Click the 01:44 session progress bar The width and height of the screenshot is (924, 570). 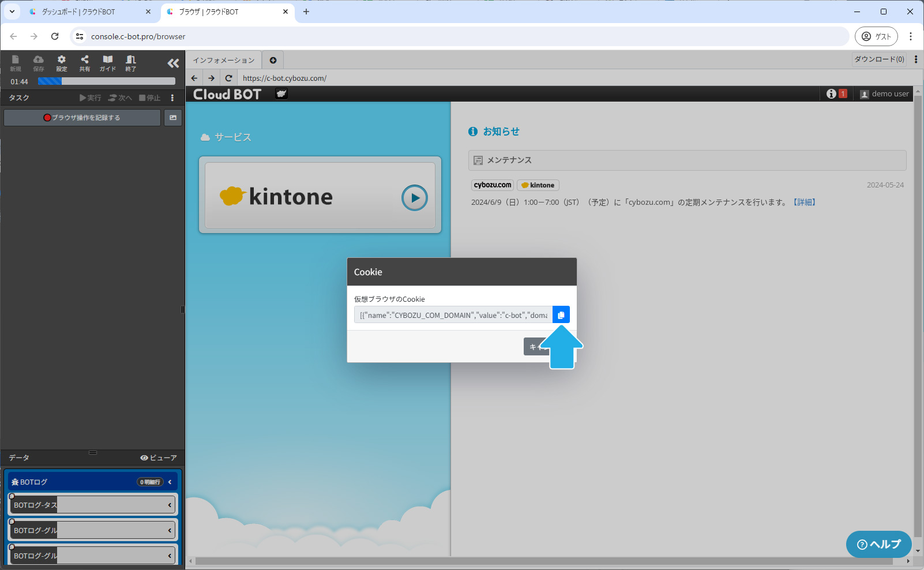pos(107,81)
